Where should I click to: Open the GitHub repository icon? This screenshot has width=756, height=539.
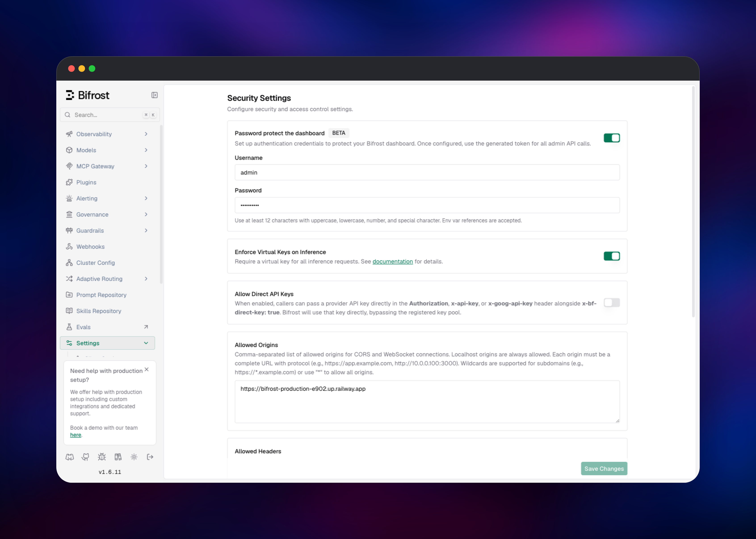click(85, 457)
